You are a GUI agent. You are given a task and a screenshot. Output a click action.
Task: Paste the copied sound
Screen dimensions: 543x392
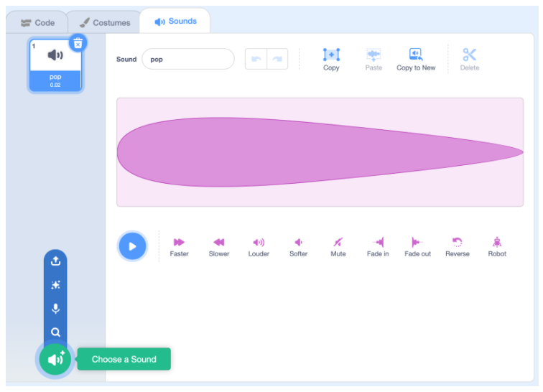(x=373, y=60)
